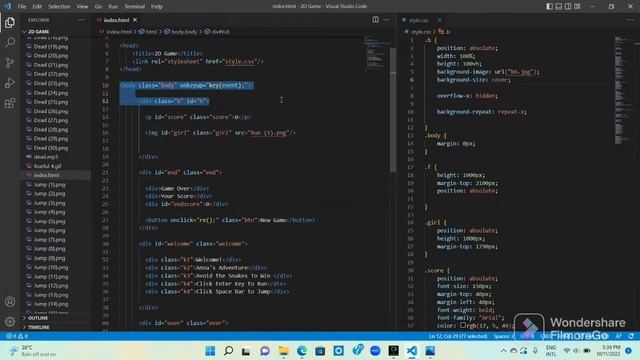Click index.html editor vertical scrollbar

(393, 110)
